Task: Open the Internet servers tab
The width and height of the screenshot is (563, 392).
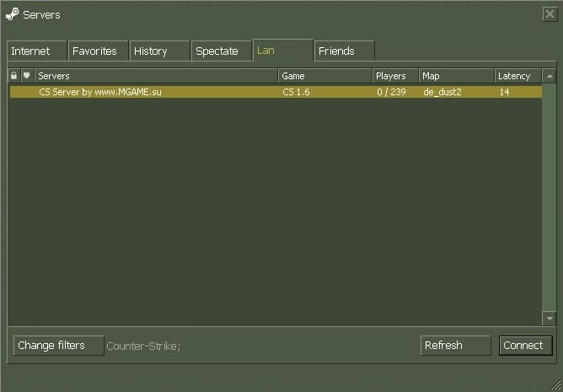Action: [x=36, y=51]
